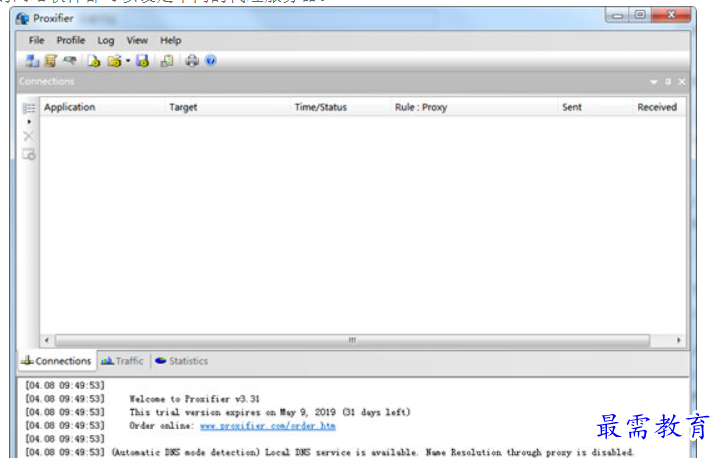Open Proxification Rules toolbar icon
The image size is (718, 458).
coord(50,60)
